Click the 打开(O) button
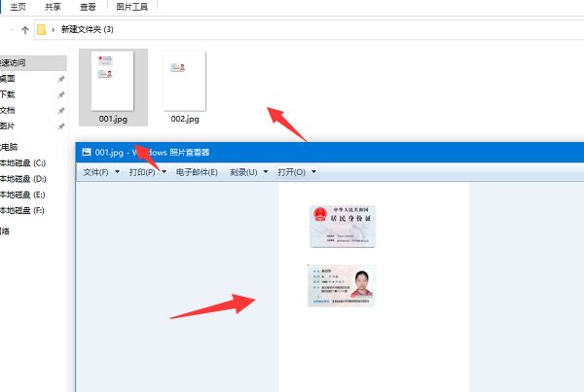 [292, 172]
